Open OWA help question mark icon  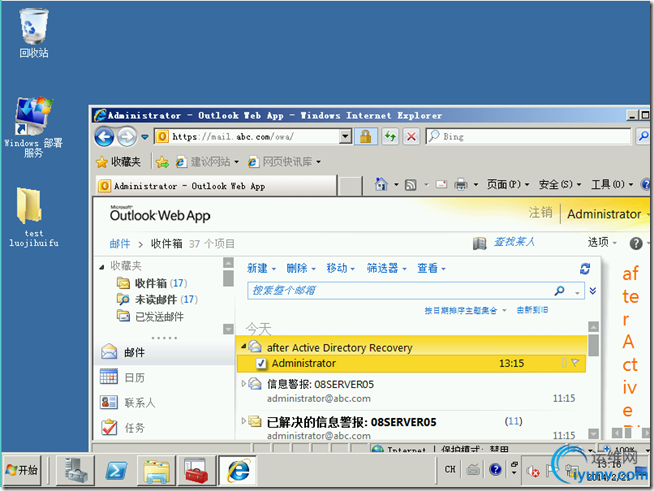pyautogui.click(x=636, y=243)
